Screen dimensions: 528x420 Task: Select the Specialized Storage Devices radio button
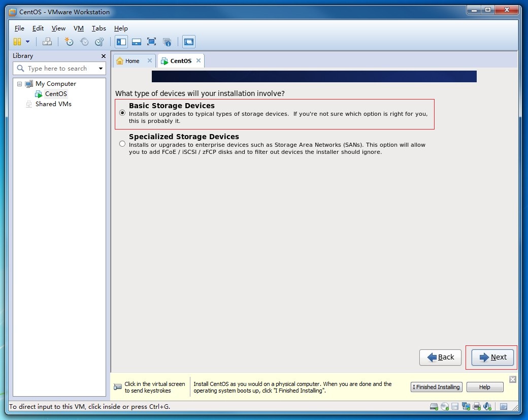[x=122, y=144]
